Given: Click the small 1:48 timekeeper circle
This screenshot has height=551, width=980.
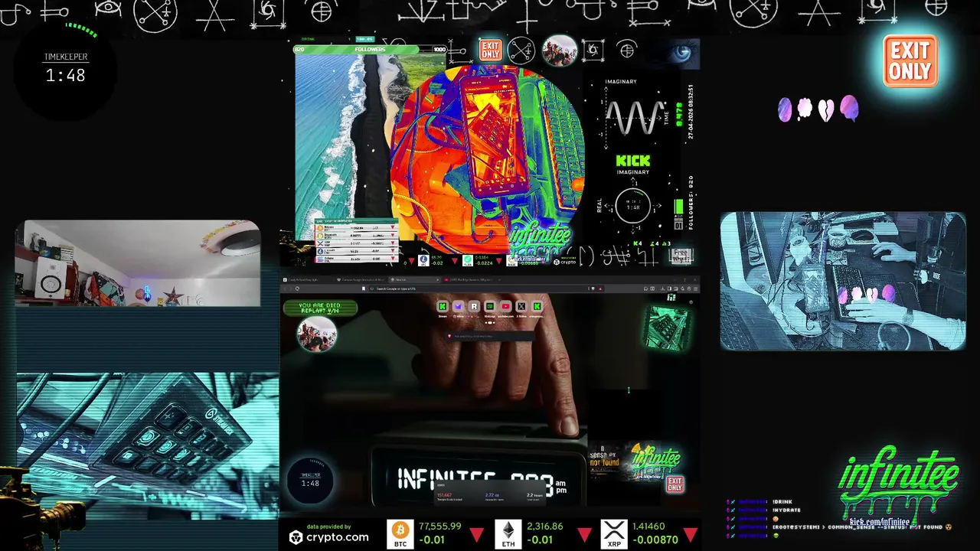Looking at the screenshot, I should [x=310, y=481].
